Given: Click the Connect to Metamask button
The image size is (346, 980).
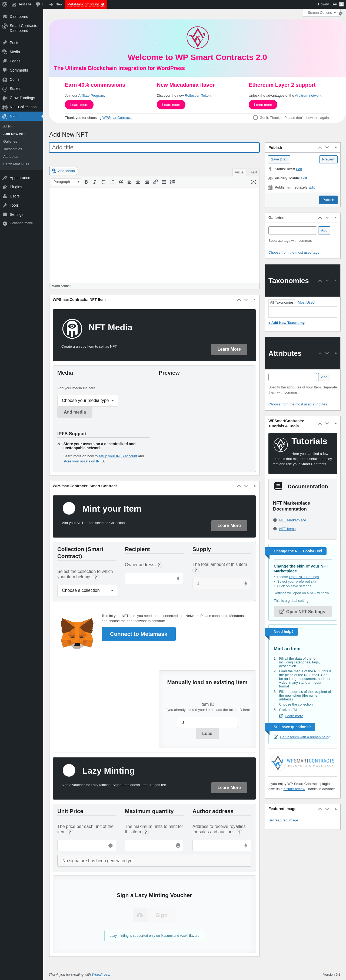Looking at the screenshot, I should tap(139, 634).
